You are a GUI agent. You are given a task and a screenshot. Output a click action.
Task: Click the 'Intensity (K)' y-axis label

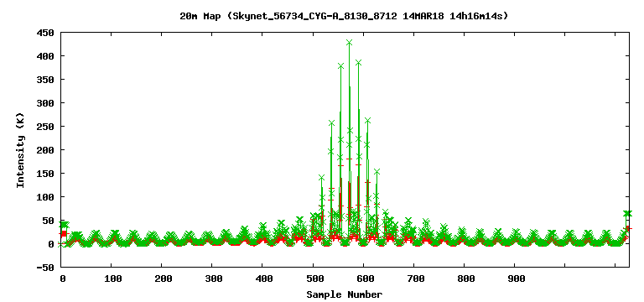[x=20, y=150]
